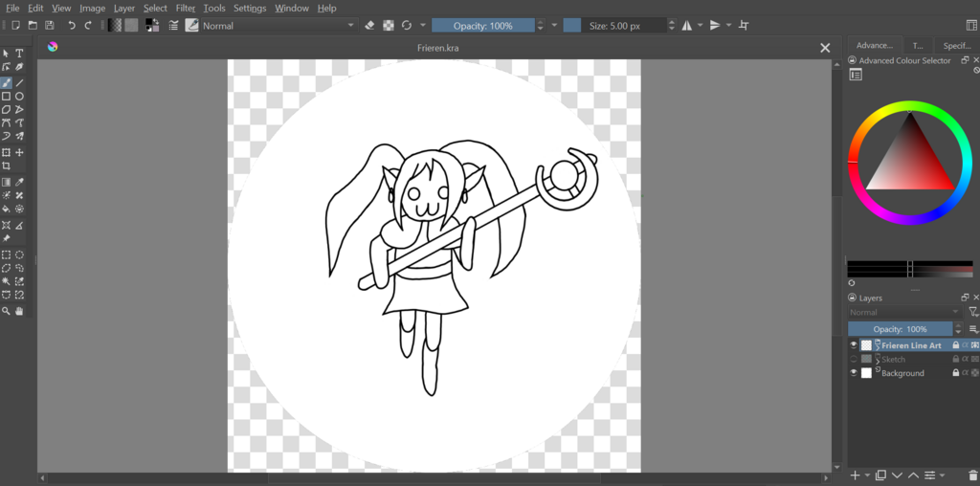The width and height of the screenshot is (980, 486).
Task: Switch to the Specif... docker tab
Action: click(x=956, y=45)
